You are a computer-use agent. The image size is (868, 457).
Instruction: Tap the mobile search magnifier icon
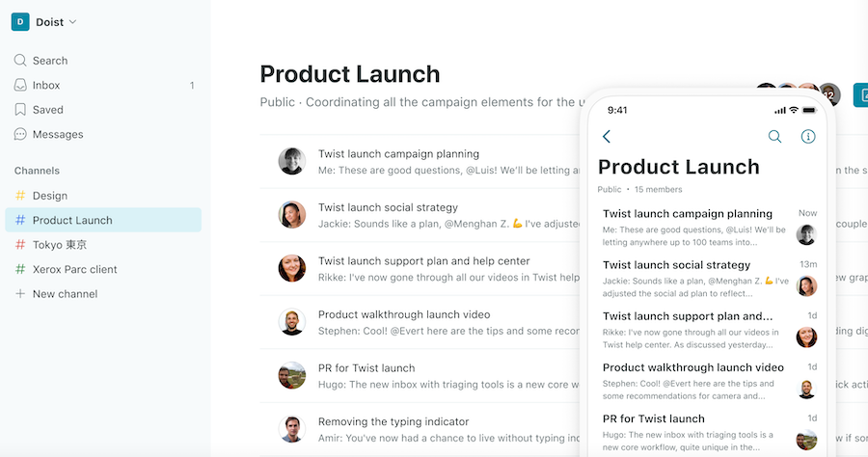[774, 137]
